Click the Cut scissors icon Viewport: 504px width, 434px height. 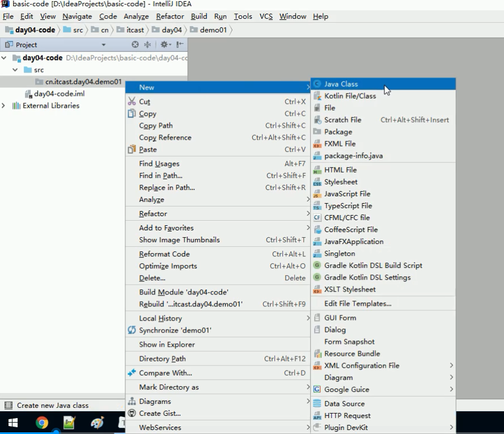pyautogui.click(x=132, y=102)
